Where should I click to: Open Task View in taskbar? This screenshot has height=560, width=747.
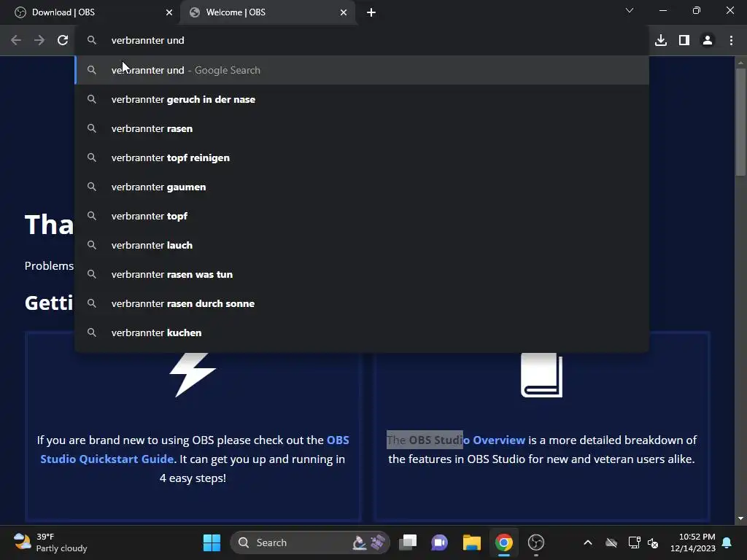[408, 542]
